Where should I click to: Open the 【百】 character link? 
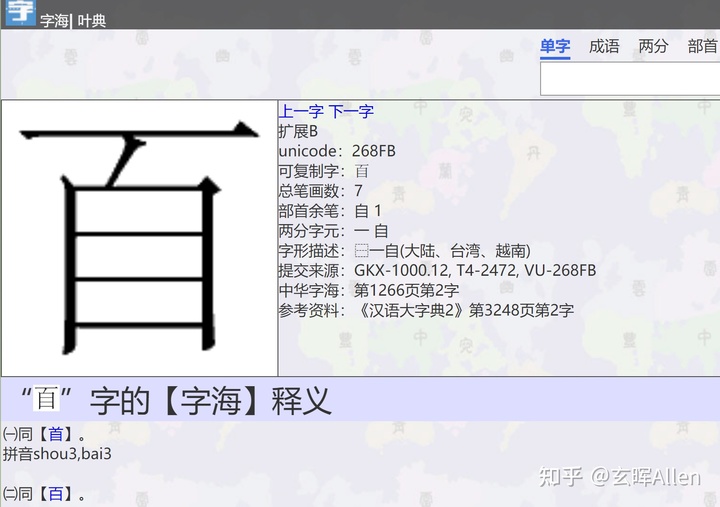pos(56,495)
